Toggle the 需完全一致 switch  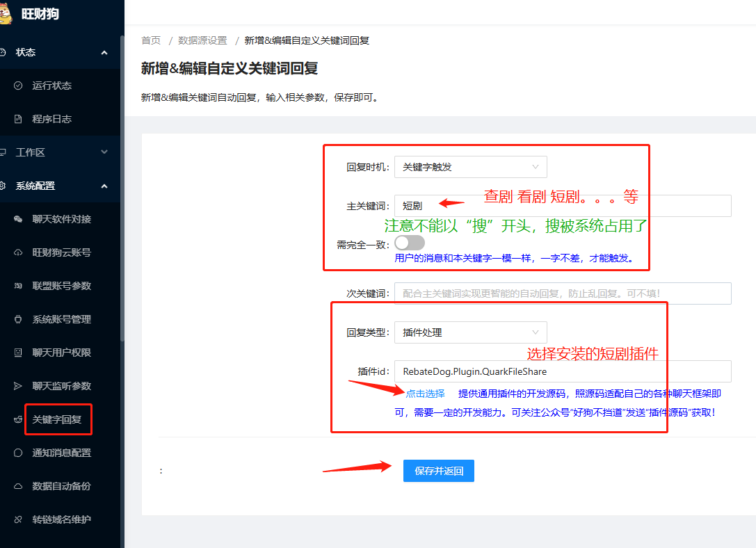(409, 243)
